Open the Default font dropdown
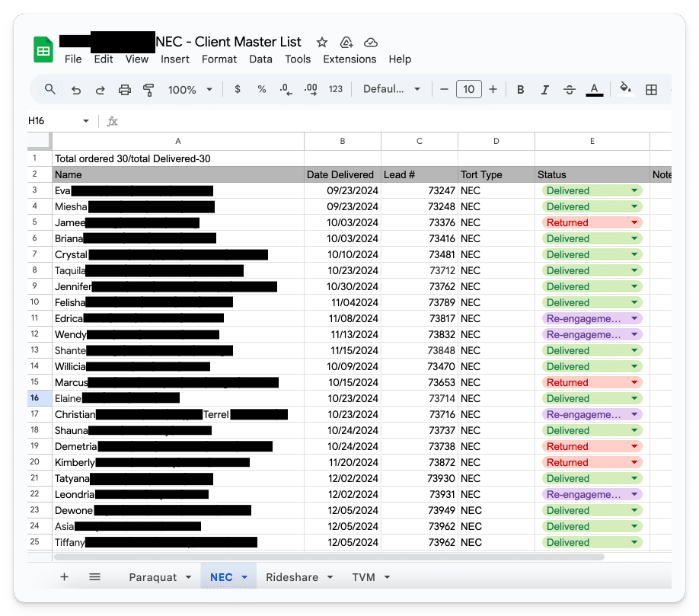 (391, 90)
